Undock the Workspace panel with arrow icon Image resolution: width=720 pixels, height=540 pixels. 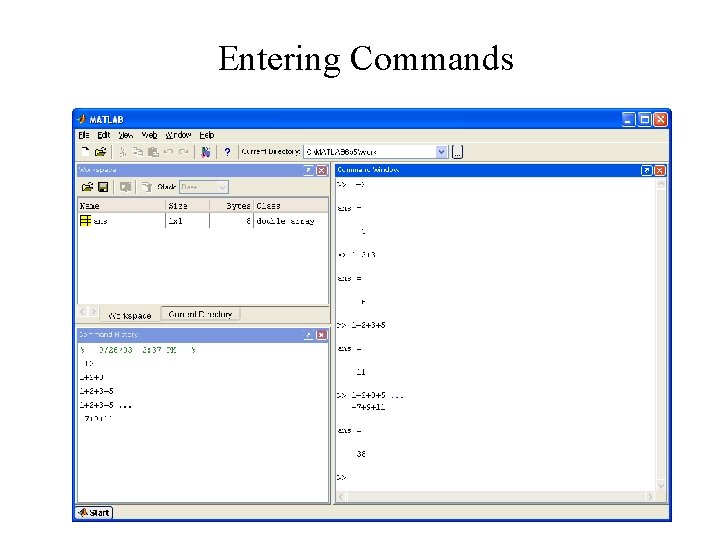(x=309, y=170)
